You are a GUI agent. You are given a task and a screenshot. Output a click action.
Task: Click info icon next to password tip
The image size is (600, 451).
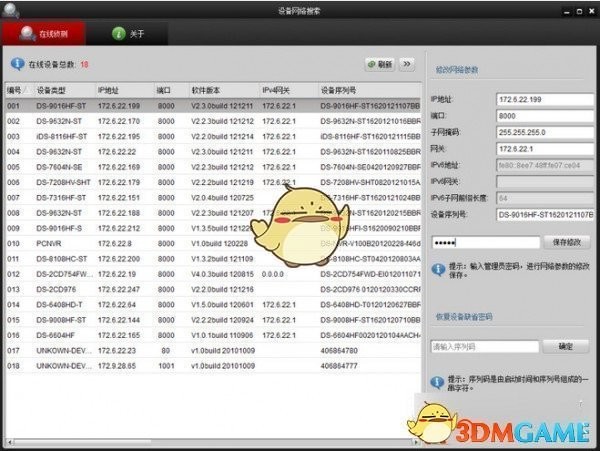tap(437, 269)
